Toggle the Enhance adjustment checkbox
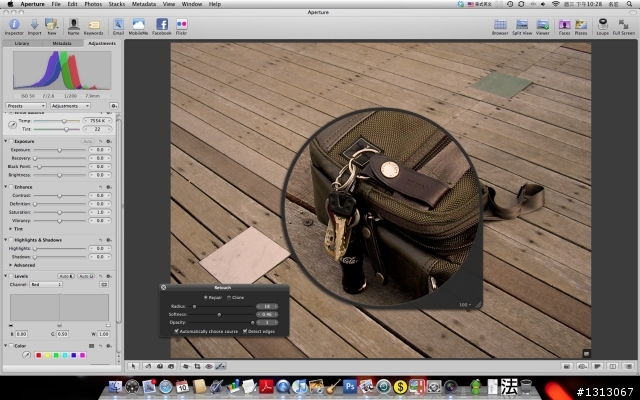Image resolution: width=640 pixels, height=400 pixels. click(x=11, y=187)
